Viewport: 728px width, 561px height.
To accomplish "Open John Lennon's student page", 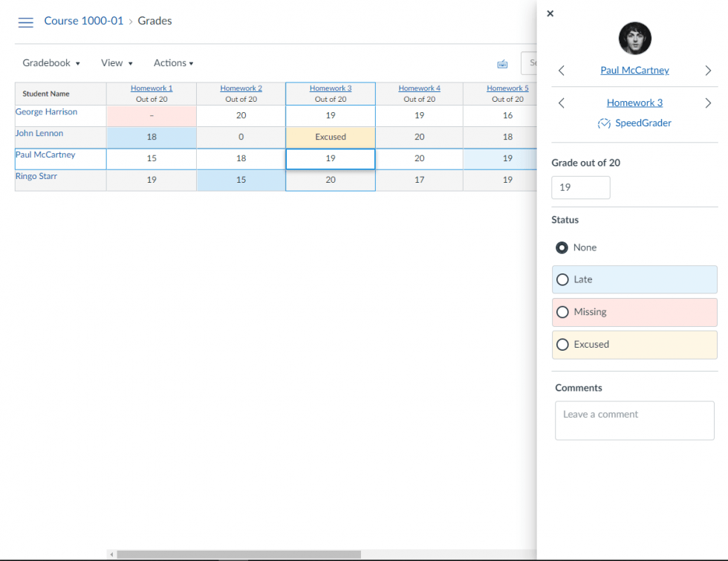I will point(39,133).
